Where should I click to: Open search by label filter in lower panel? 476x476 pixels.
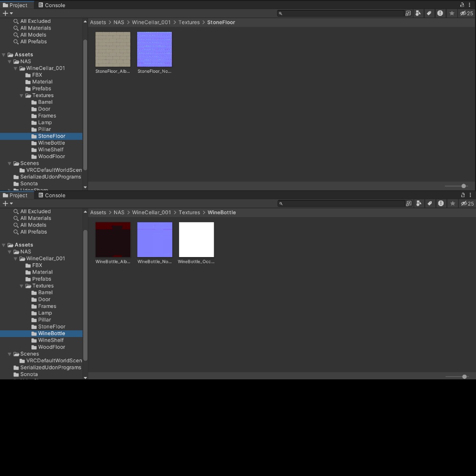tap(429, 203)
